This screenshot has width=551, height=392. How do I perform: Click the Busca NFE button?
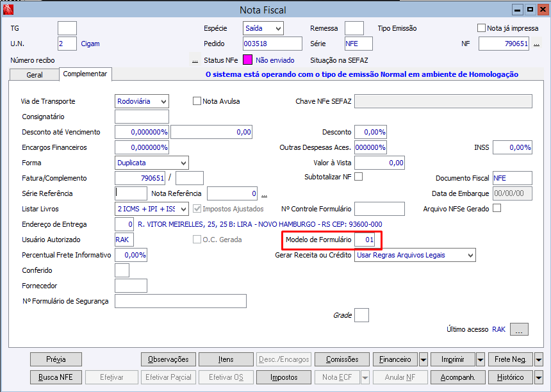(56, 378)
